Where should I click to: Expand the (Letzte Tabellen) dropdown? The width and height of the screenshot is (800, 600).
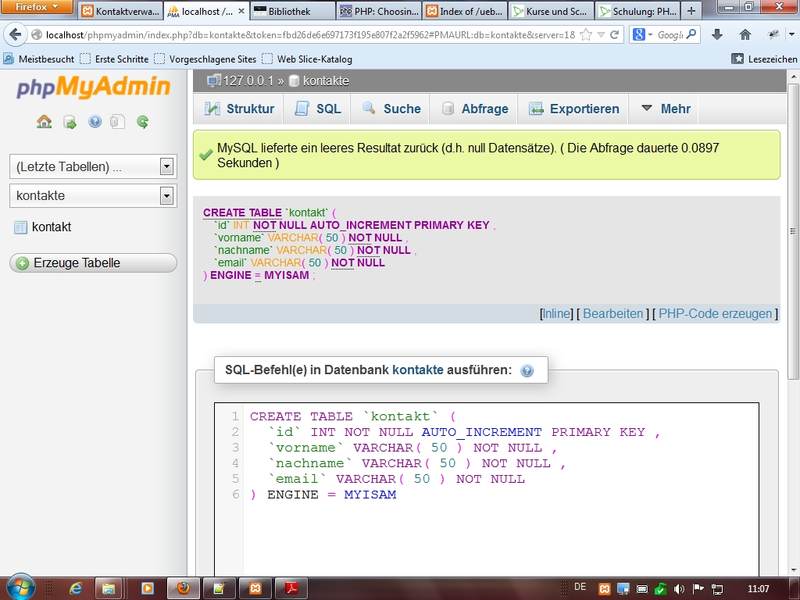click(x=167, y=167)
